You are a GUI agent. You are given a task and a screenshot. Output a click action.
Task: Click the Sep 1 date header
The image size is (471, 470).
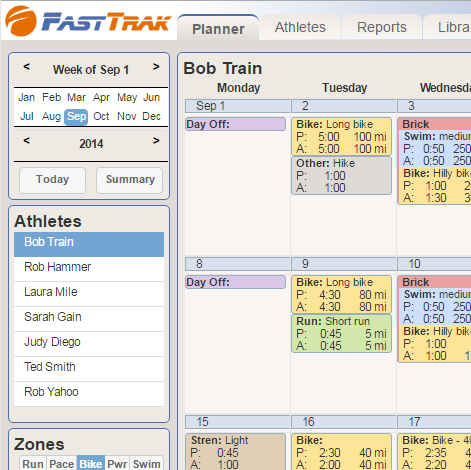(x=237, y=106)
